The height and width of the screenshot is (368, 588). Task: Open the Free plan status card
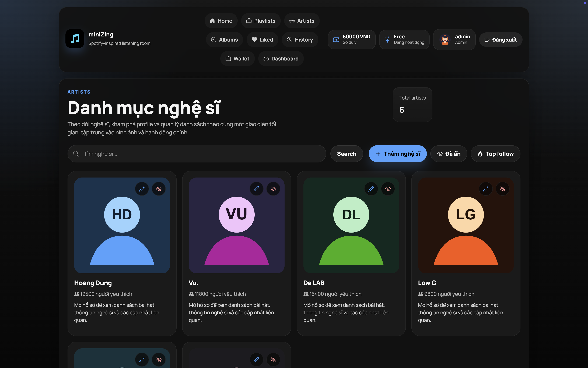(x=404, y=40)
